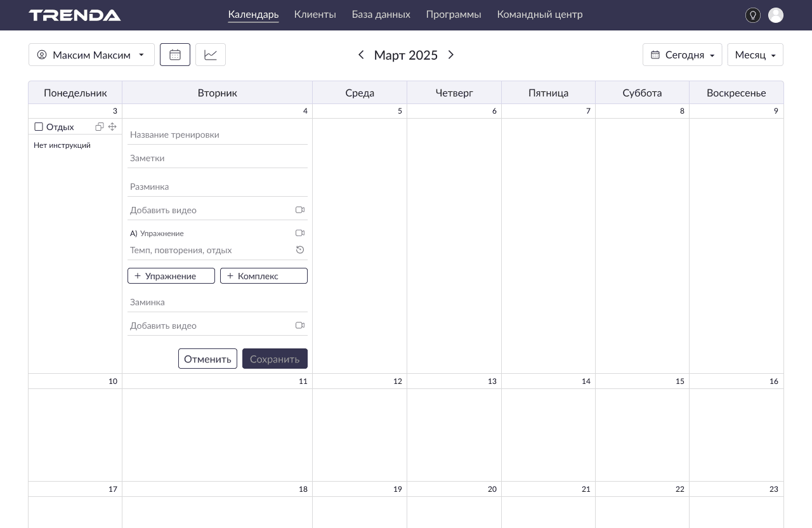
Task: Click the move icon on Отдых
Action: point(112,127)
